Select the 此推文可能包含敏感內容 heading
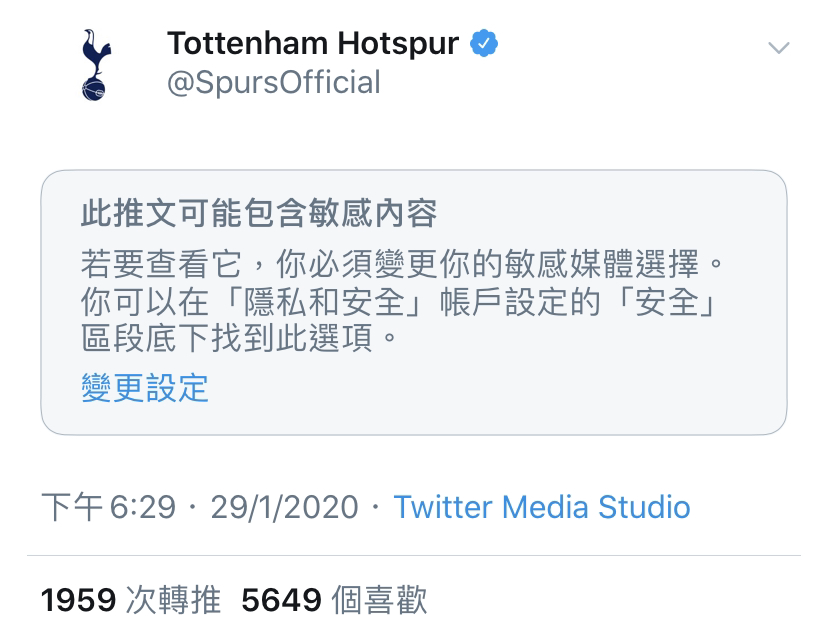Screen dimensions: 828x640 pyautogui.click(x=259, y=213)
